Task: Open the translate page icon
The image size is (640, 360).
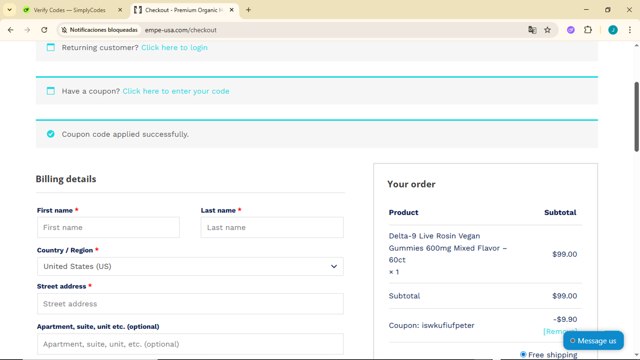Action: coord(532,30)
